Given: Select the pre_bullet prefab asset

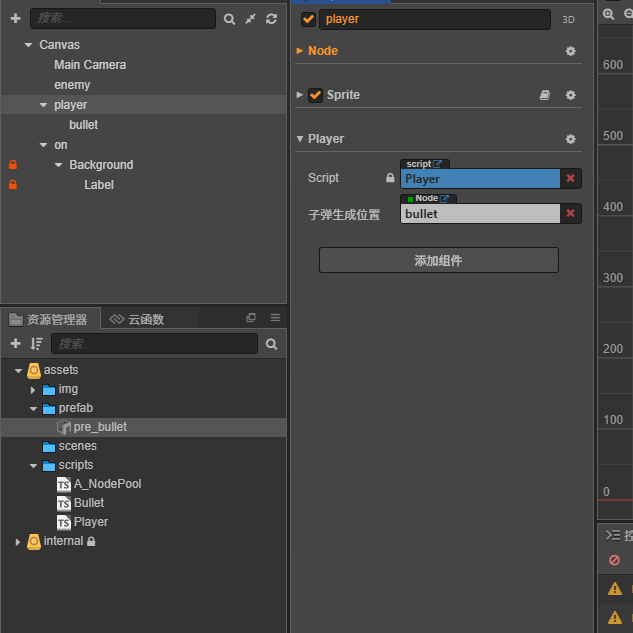Looking at the screenshot, I should click(99, 427).
